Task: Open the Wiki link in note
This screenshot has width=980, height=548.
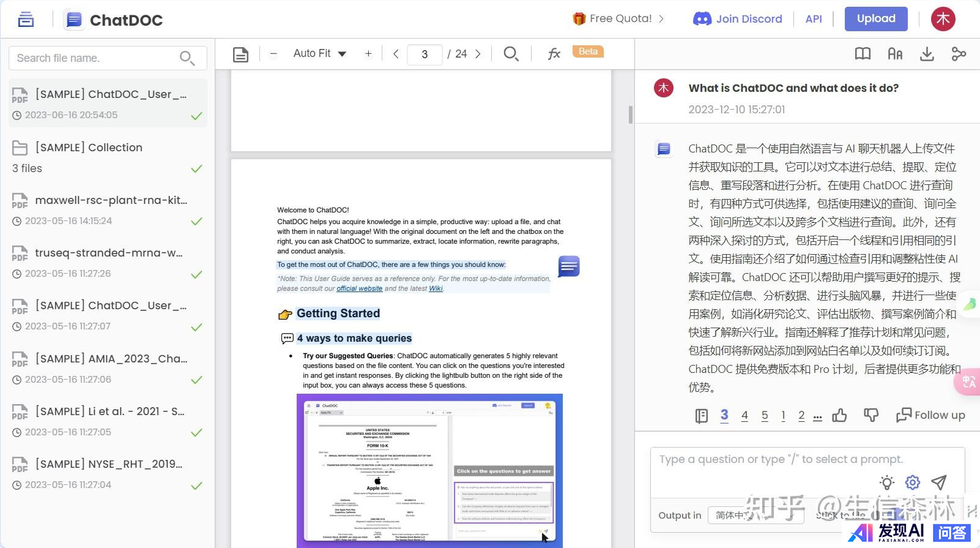Action: pyautogui.click(x=436, y=288)
